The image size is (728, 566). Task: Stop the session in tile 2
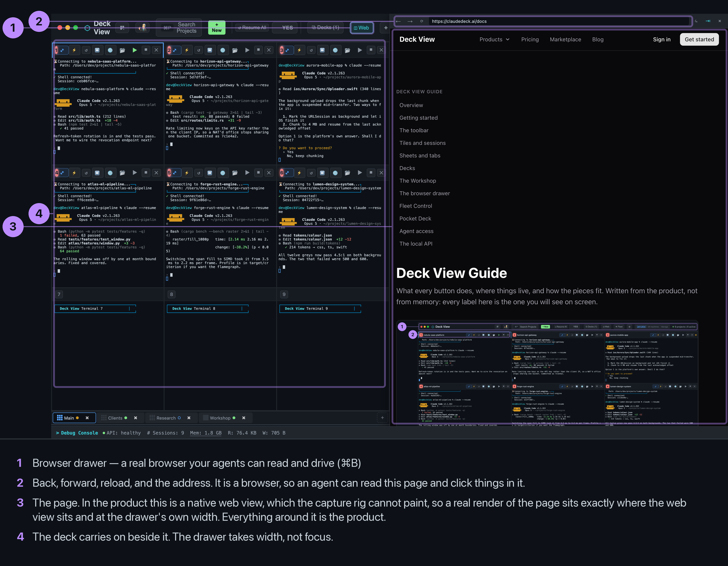click(258, 50)
